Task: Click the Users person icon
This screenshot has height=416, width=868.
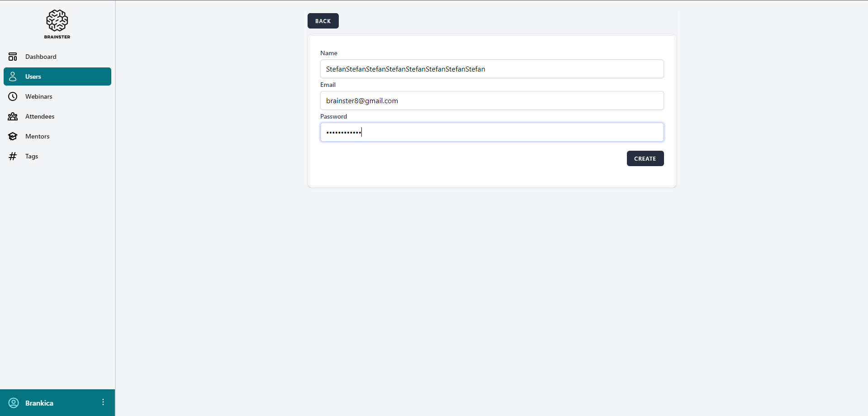Action: click(13, 77)
